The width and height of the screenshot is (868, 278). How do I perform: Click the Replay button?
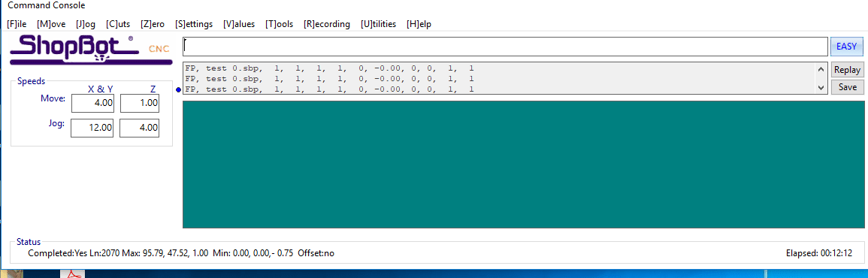(x=847, y=70)
